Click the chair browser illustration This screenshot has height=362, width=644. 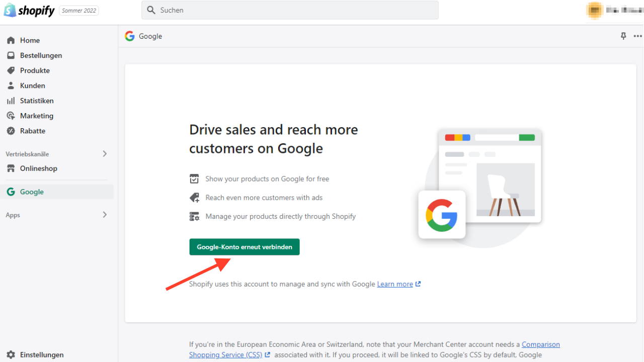[x=490, y=175]
